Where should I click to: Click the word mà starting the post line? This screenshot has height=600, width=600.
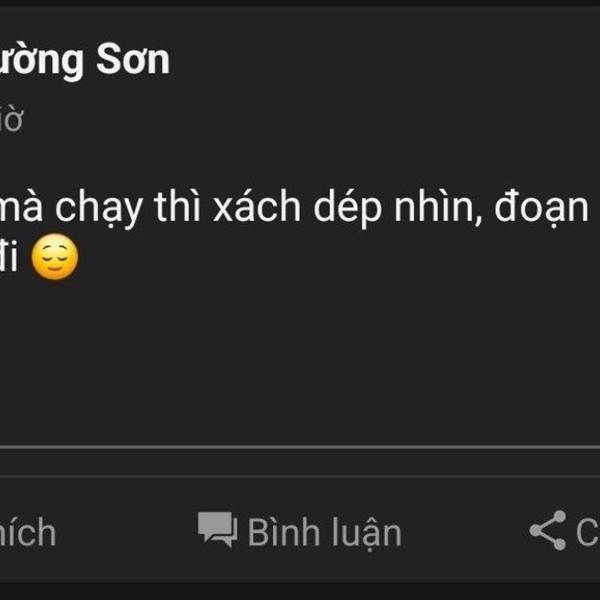(x=21, y=209)
